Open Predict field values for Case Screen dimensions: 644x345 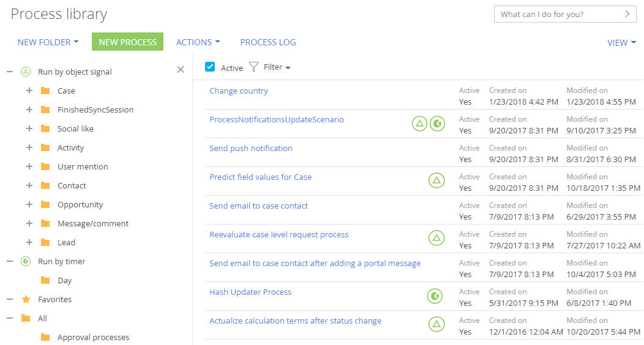point(260,177)
